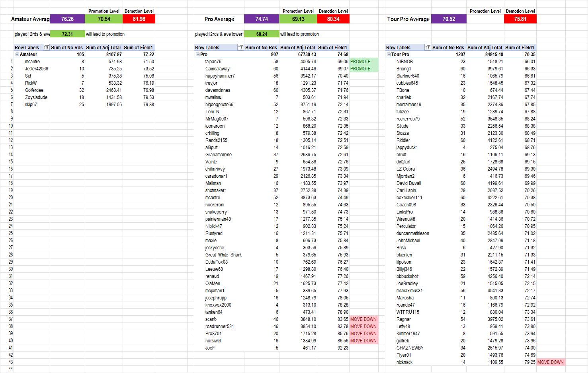Screen dimensions: 588x373
Task: Select the cell with player David Duvall
Action: pyautogui.click(x=408, y=183)
